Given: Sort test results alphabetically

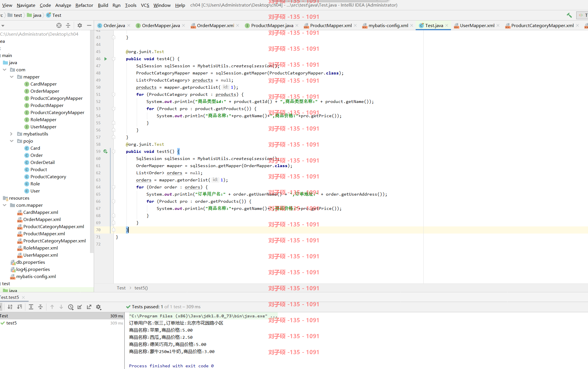Looking at the screenshot, I should [10, 307].
